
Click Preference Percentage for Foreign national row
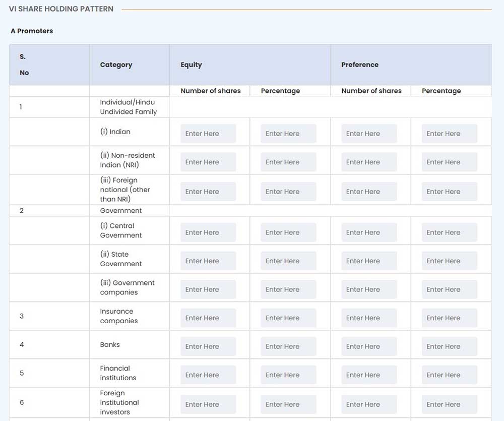click(449, 192)
